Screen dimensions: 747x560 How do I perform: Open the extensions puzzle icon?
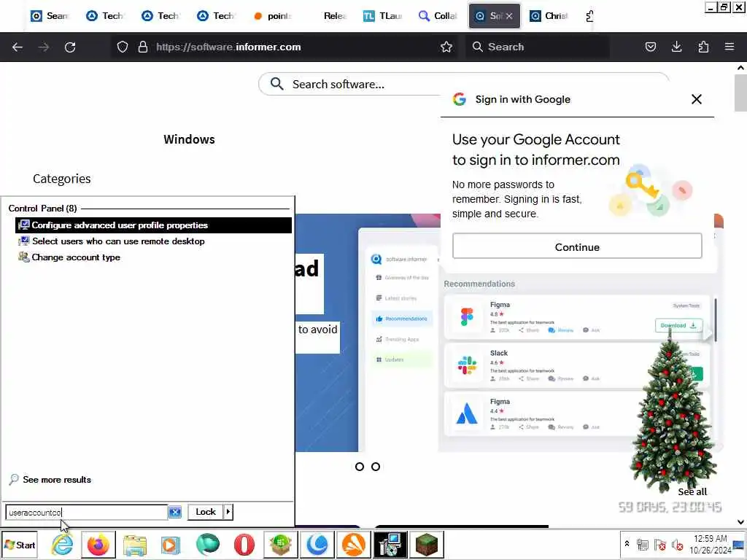point(703,47)
